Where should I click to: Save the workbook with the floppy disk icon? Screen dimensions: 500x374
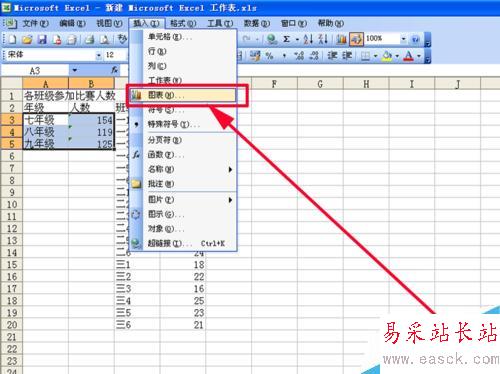[x=42, y=39]
